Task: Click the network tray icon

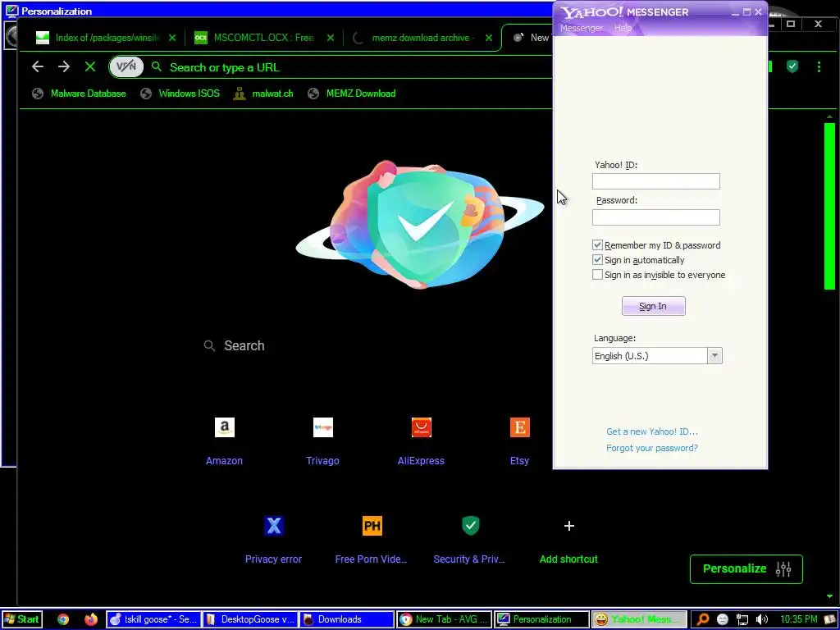Action: 742,619
